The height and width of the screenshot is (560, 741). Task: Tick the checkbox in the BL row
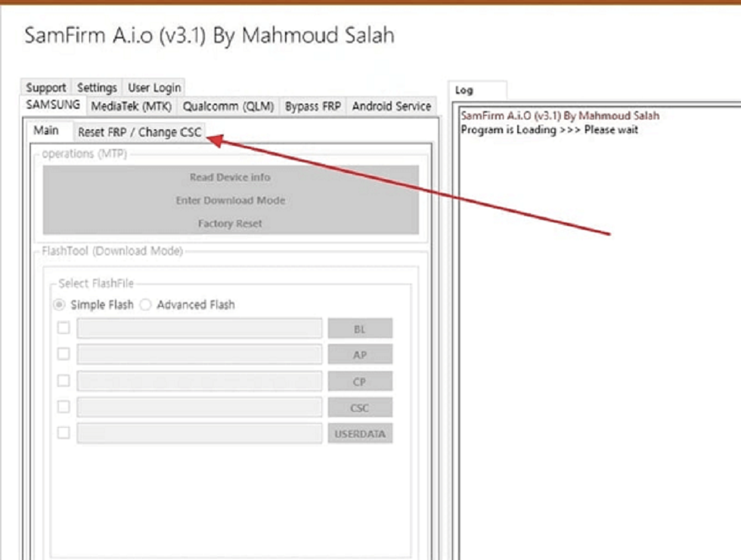click(64, 328)
